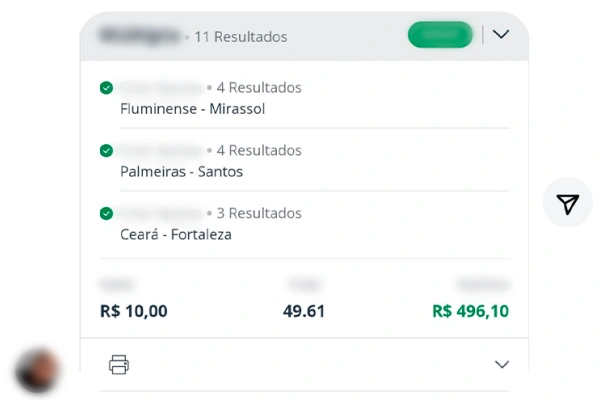
Task: Click green checkmark beside Fluminense - Mirassol
Action: [106, 88]
